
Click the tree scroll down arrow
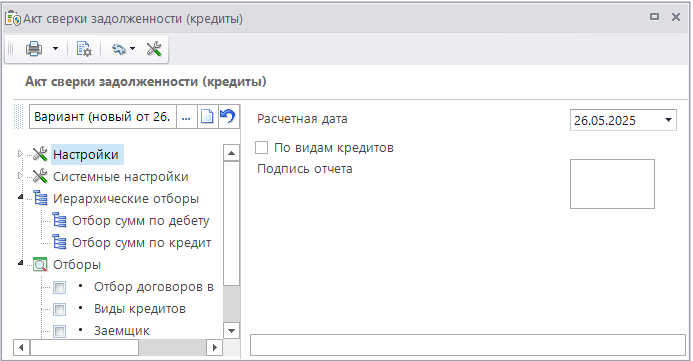tap(232, 331)
